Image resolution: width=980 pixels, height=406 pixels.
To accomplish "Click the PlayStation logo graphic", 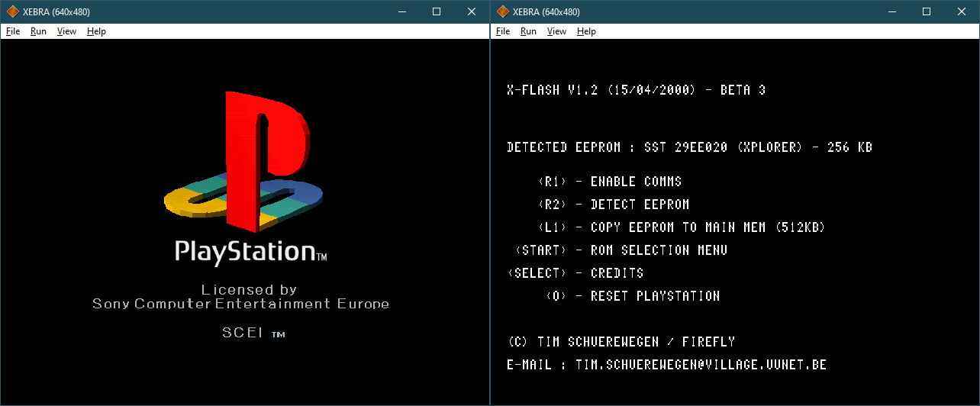I will (244, 161).
